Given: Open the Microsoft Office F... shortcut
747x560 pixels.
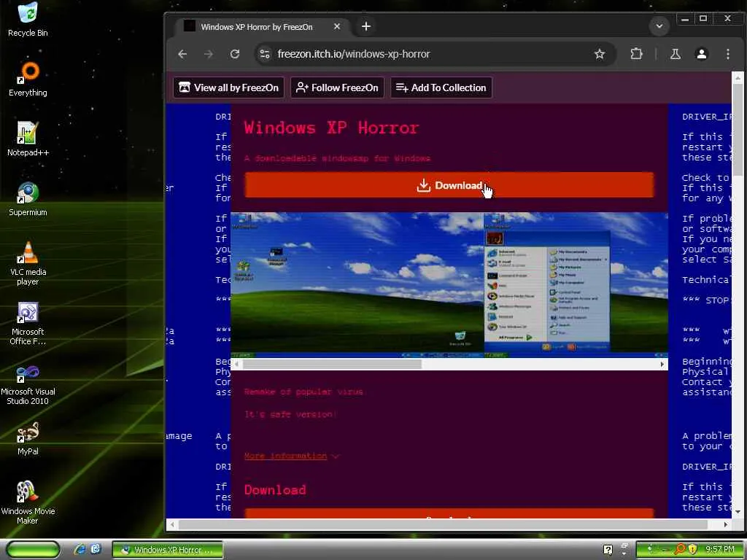Looking at the screenshot, I should (28, 323).
